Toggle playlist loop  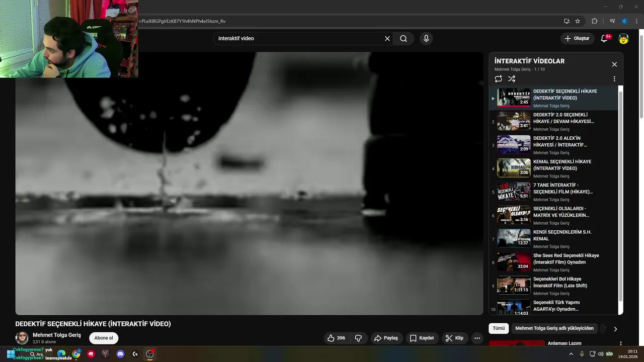pyautogui.click(x=498, y=79)
